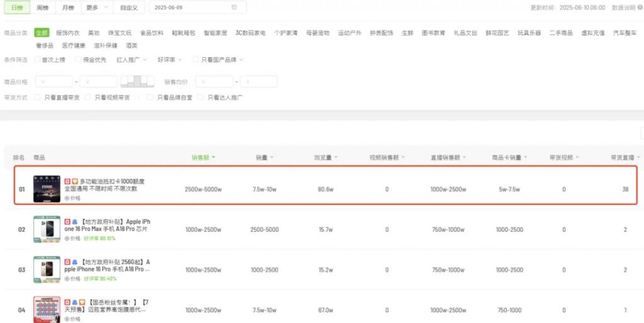Viewport: 644px width, 323px height.
Task: Click the sort arrow on 销售额 column
Action: click(x=214, y=157)
